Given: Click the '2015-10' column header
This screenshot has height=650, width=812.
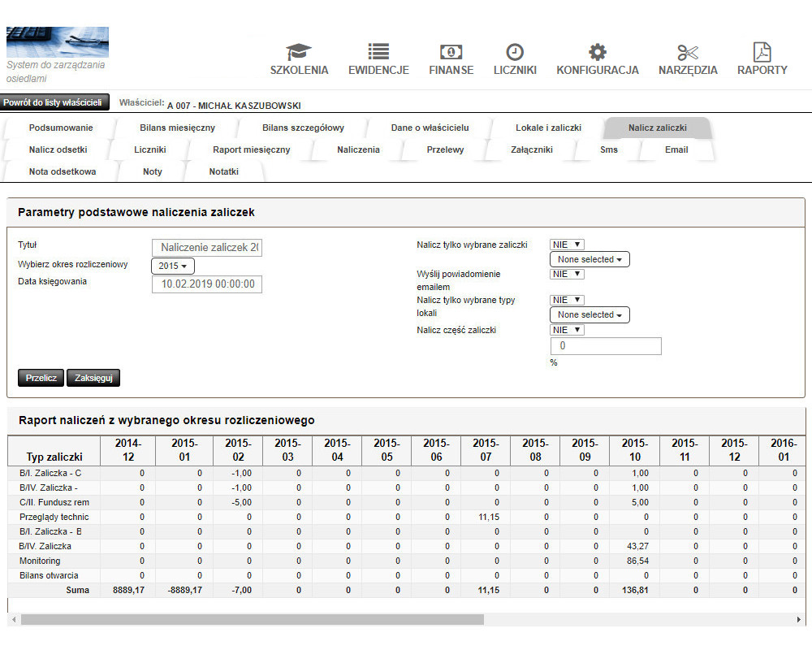Looking at the screenshot, I should (x=635, y=450).
